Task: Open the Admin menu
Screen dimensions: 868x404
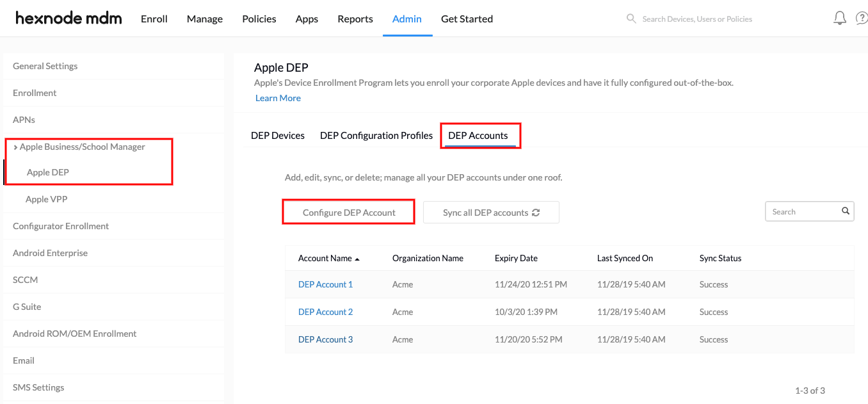Action: 407,19
